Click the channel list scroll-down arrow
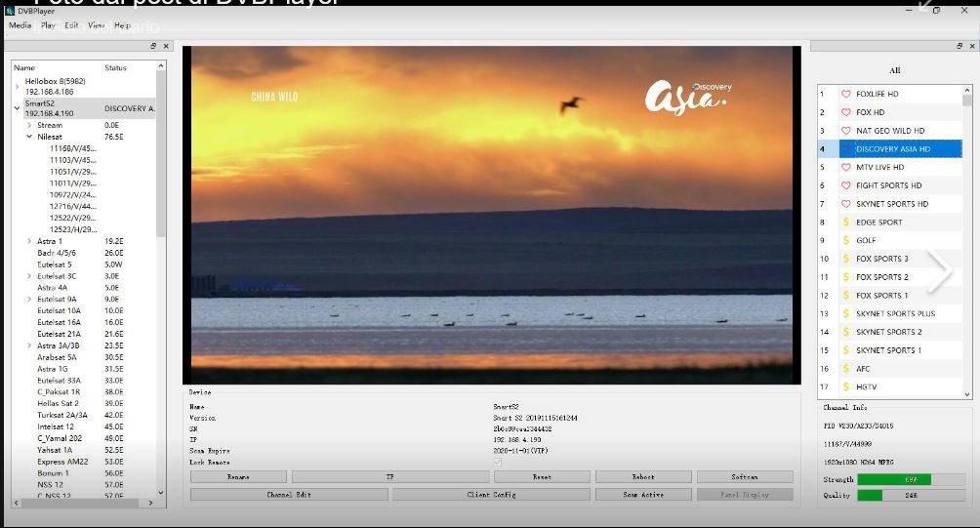This screenshot has width=980, height=528. tap(967, 394)
